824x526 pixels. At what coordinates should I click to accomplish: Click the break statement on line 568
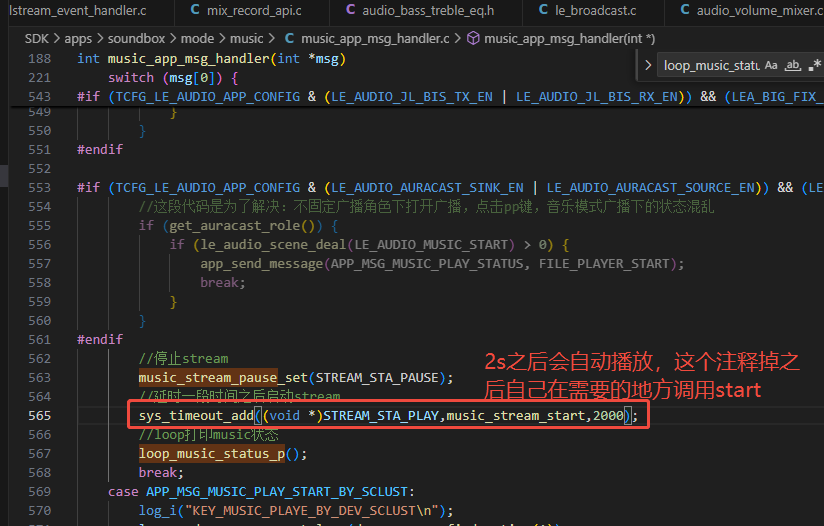tap(158, 472)
